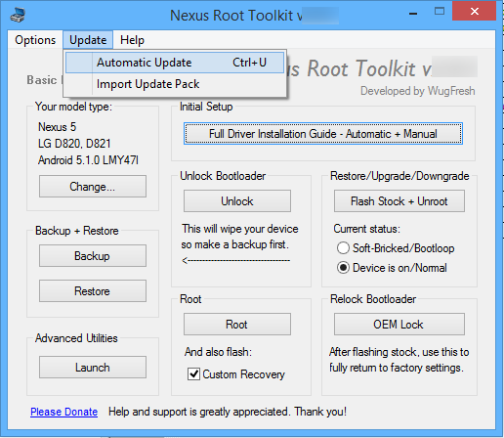Viewport: 504px width, 438px height.
Task: Collapse the Update menu
Action: [88, 40]
